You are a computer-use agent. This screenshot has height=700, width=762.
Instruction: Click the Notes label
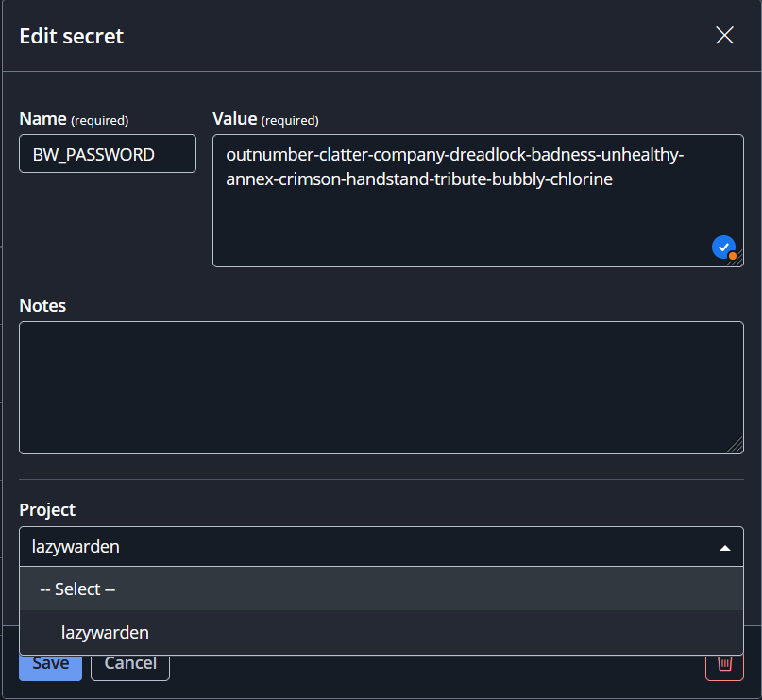[42, 306]
